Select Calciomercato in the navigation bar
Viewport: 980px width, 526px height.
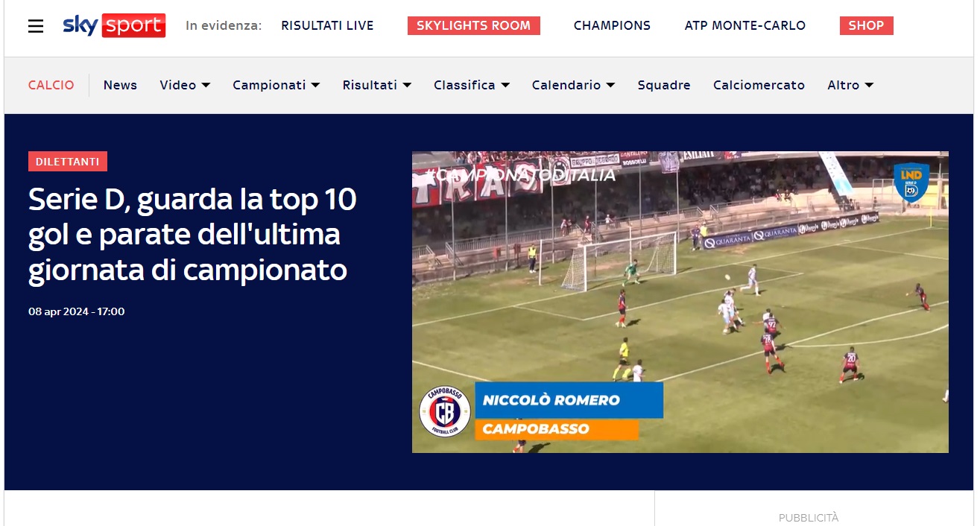click(759, 85)
